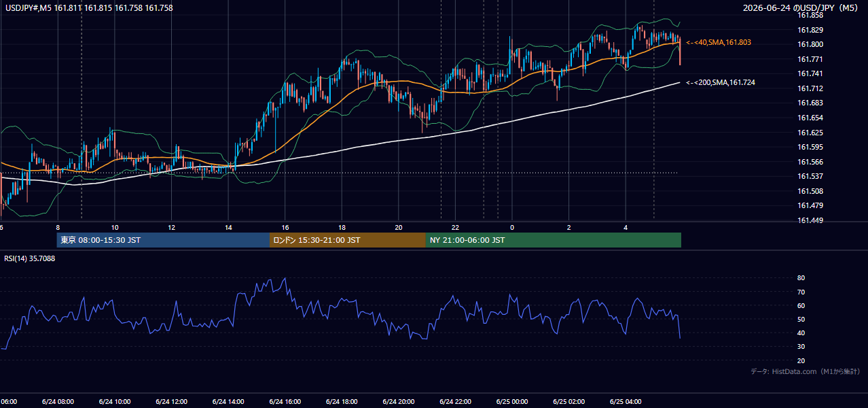868x408 pixels.
Task: Click RSI scale label 80
Action: click(801, 278)
